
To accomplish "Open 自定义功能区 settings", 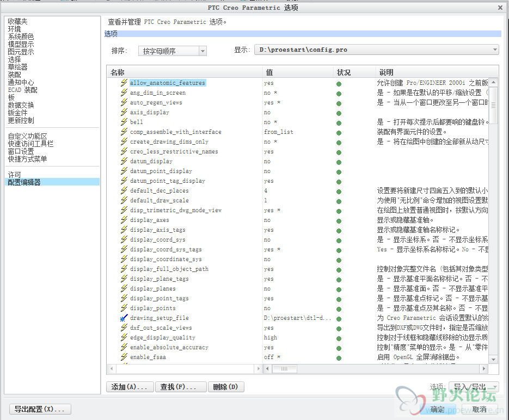I will (x=28, y=136).
